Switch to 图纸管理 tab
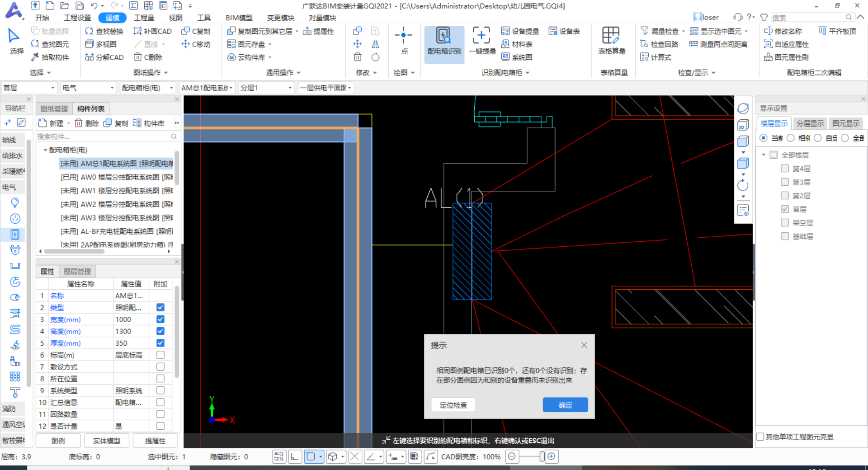Viewport: 868px width, 470px height. coord(54,108)
